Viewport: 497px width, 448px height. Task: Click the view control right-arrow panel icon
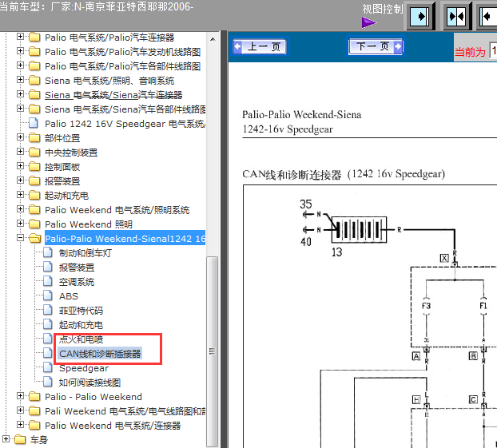point(419,16)
